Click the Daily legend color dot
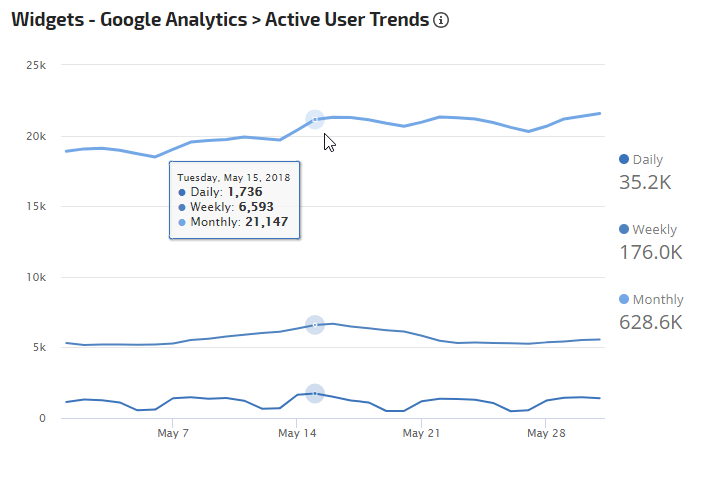This screenshot has height=478, width=725. point(625,159)
